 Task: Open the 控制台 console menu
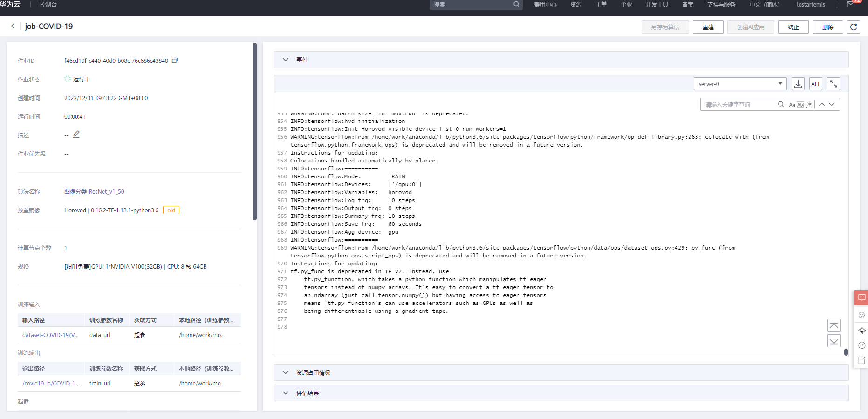point(48,5)
